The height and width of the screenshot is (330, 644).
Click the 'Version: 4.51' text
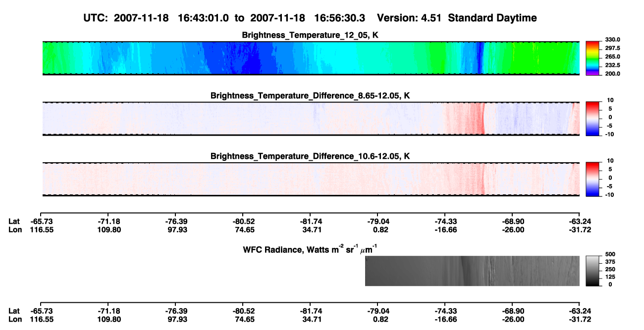pos(410,18)
